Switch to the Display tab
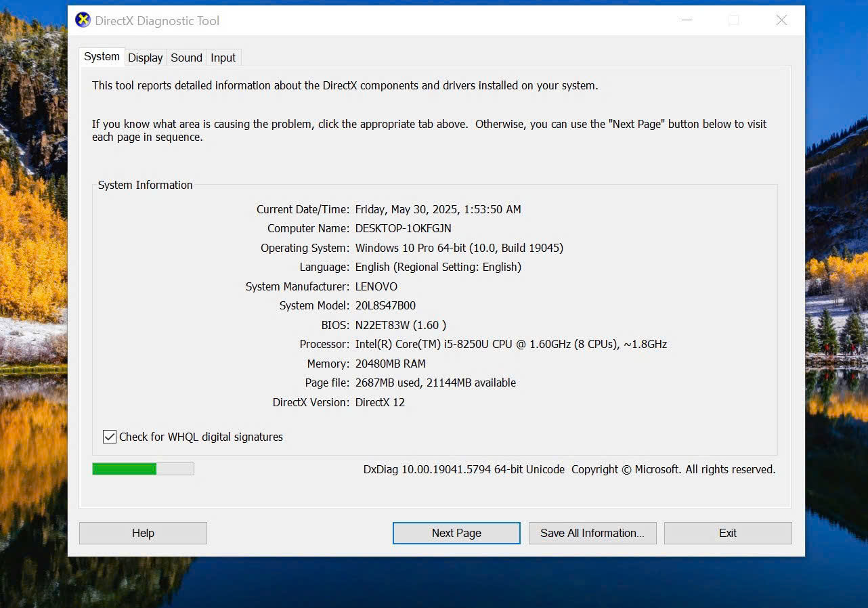 coord(146,58)
